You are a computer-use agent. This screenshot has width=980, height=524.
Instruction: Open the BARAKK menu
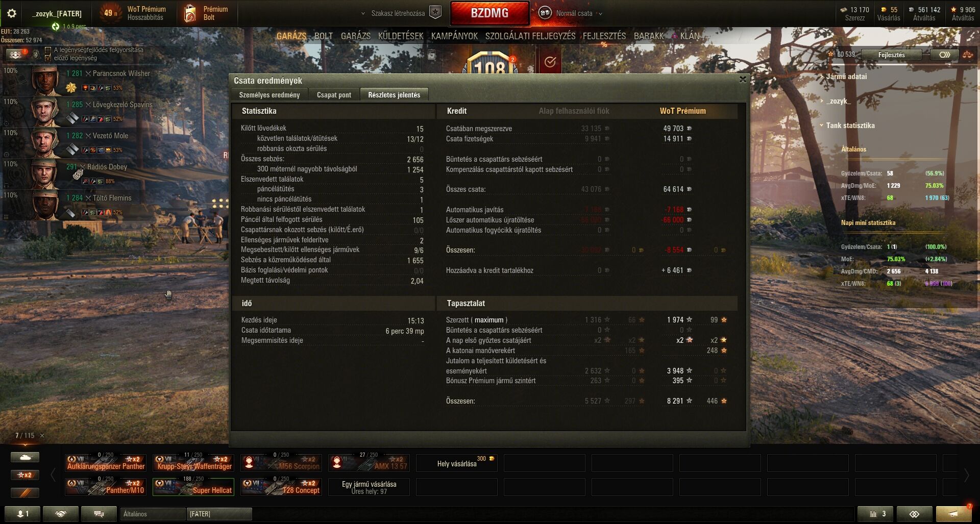tap(649, 36)
